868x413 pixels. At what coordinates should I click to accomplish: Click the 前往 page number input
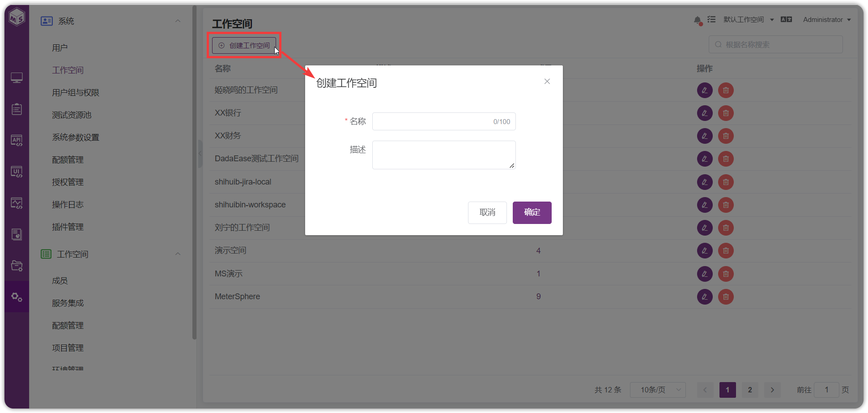point(826,390)
